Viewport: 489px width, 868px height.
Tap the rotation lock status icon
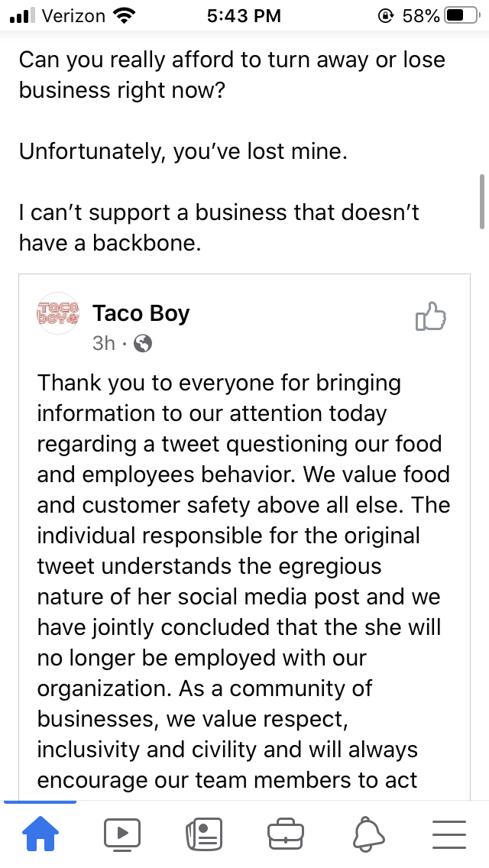[x=385, y=16]
